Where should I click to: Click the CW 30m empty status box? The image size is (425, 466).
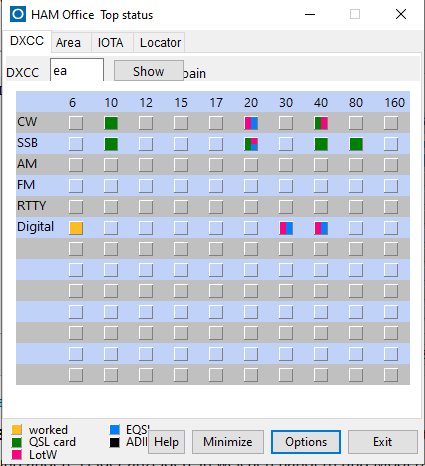tap(286, 123)
